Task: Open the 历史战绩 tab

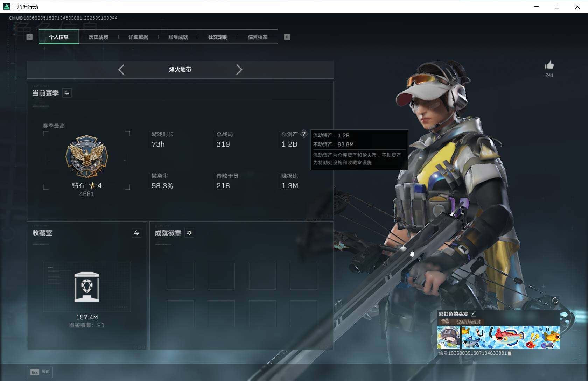Action: [x=98, y=37]
